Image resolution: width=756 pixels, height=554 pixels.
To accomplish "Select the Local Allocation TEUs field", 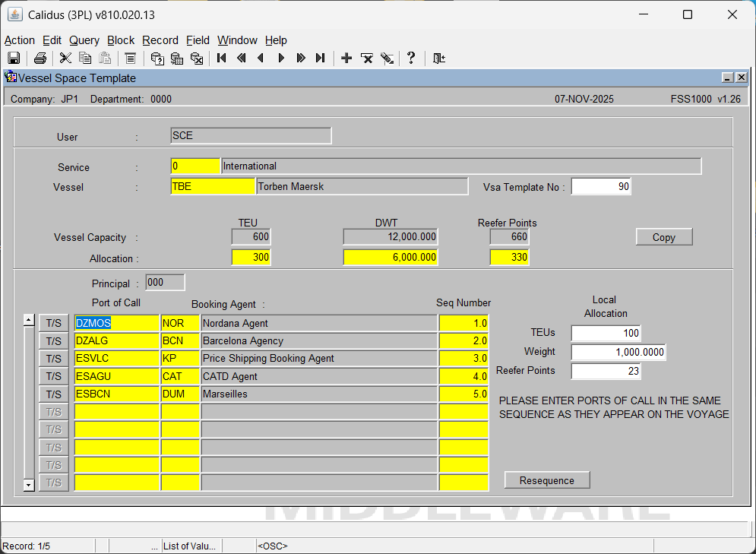I will 606,334.
